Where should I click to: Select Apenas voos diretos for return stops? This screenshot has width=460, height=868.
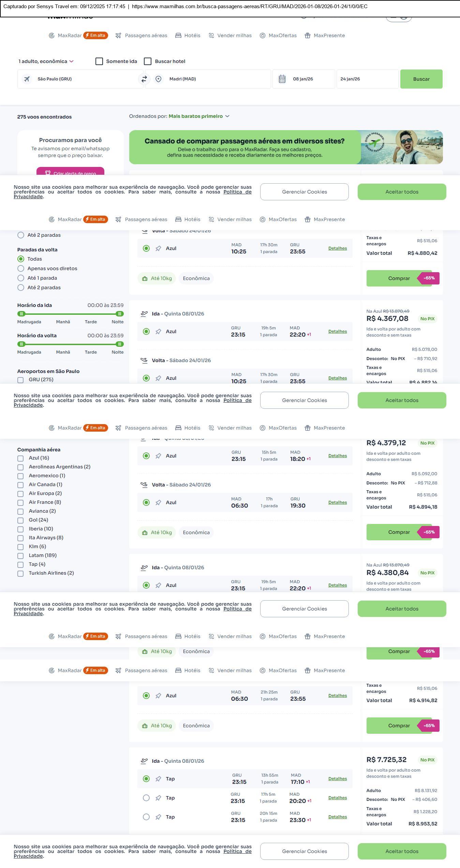pyautogui.click(x=21, y=268)
